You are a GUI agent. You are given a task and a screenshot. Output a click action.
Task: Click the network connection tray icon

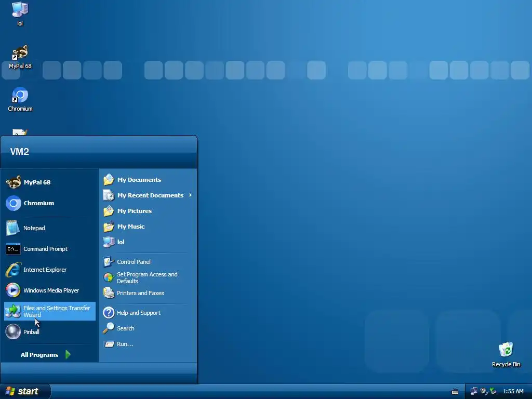coord(474,391)
